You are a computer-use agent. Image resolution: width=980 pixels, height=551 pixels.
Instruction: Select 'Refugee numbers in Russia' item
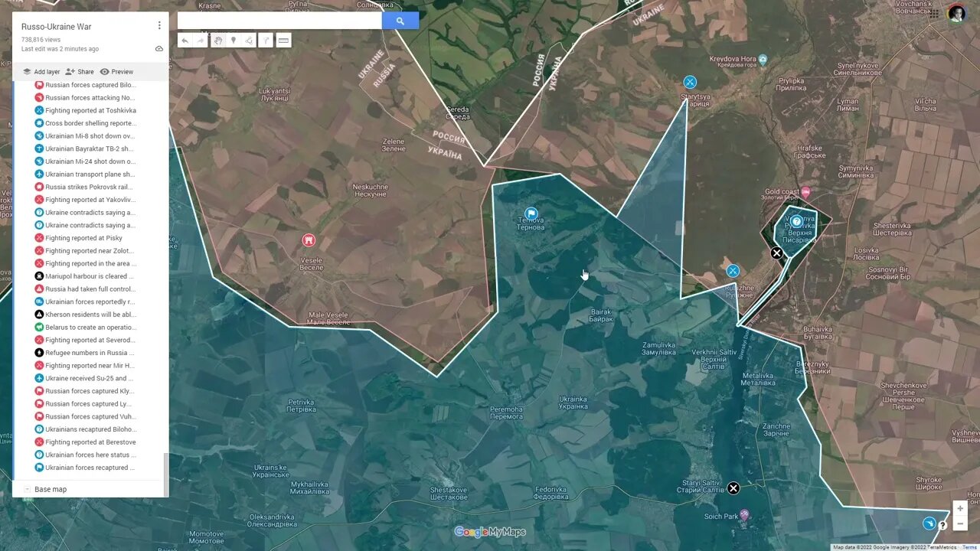point(85,353)
